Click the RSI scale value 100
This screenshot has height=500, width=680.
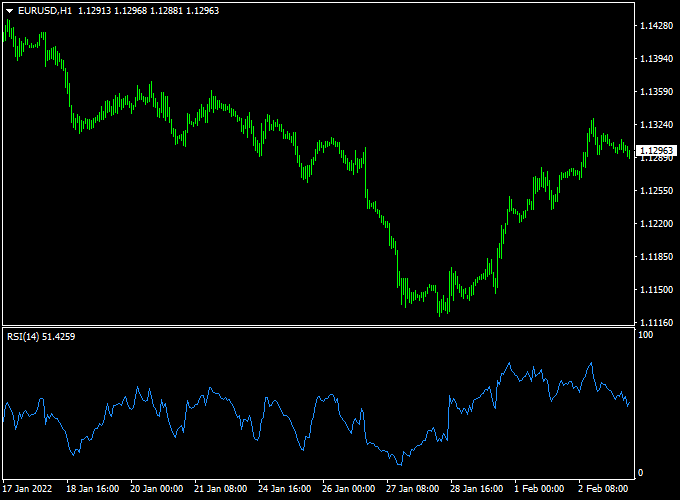645,334
